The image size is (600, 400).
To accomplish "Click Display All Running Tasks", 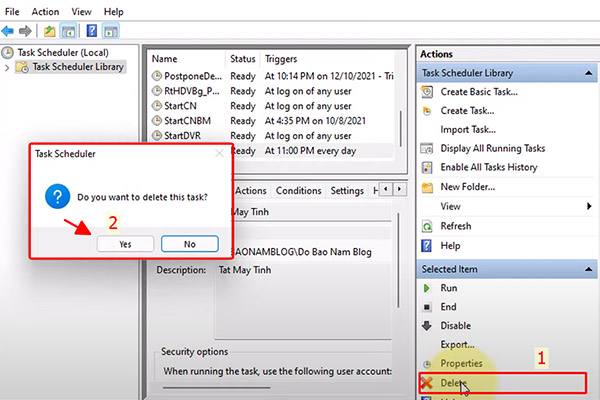I will point(492,149).
